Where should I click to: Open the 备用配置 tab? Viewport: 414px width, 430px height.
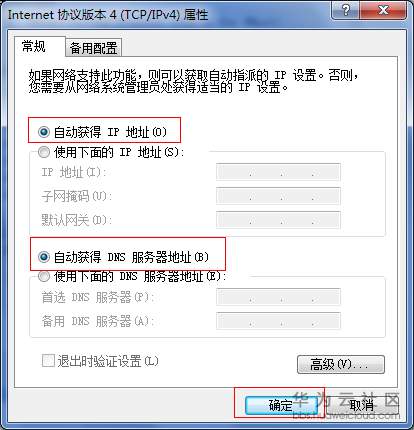(93, 48)
